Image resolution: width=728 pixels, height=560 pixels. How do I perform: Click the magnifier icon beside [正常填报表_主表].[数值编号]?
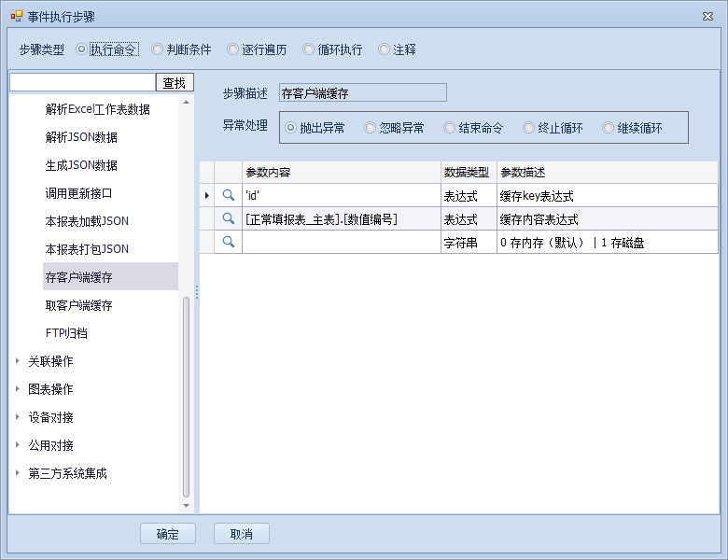(228, 218)
